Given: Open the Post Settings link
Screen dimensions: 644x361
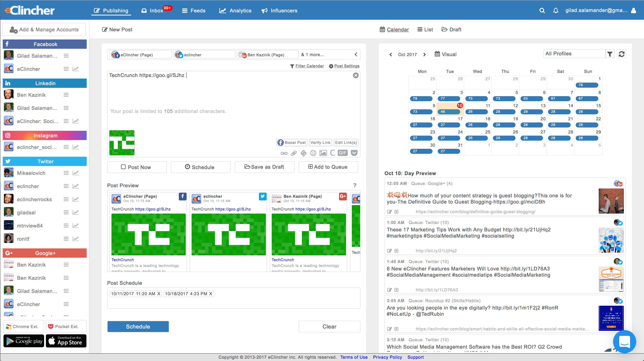Looking at the screenshot, I should click(x=347, y=66).
